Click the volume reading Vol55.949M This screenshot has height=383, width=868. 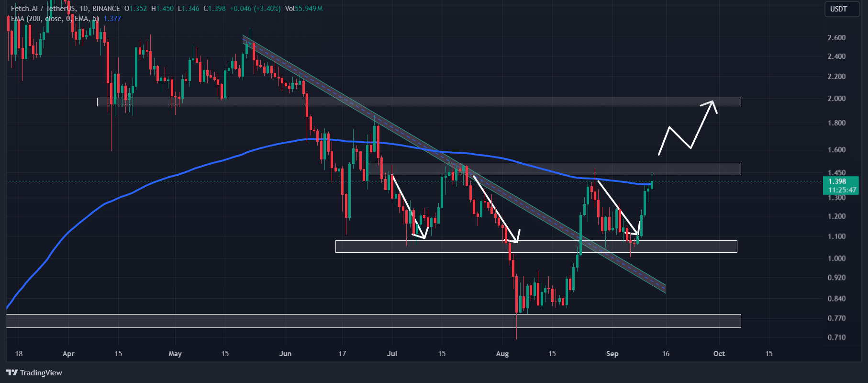pos(304,9)
